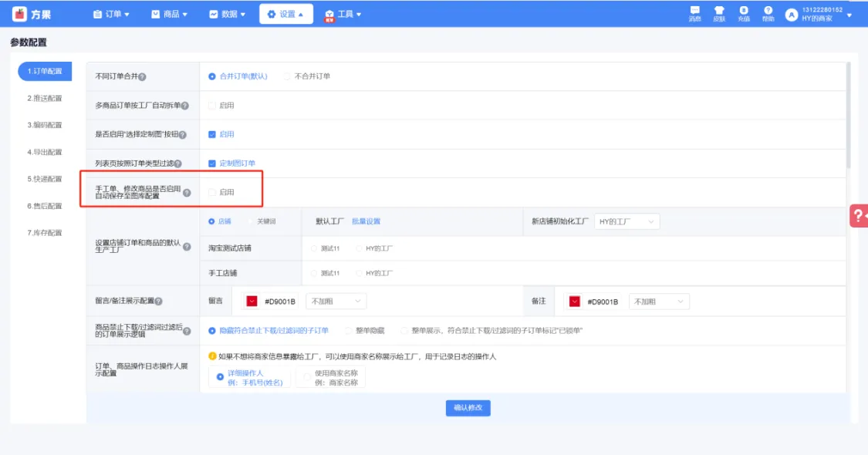Open the 消息 messages icon

(x=694, y=12)
